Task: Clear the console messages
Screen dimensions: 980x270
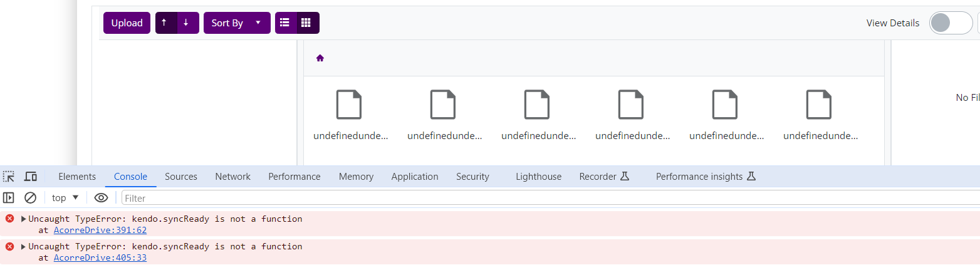Action: tap(30, 198)
